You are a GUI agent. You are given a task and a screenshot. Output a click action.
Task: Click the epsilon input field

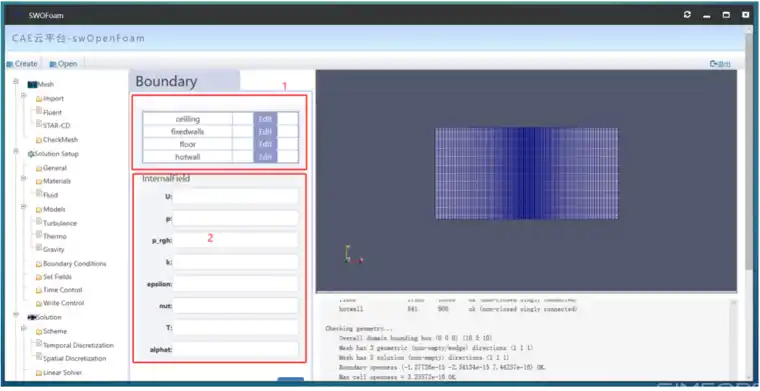pos(236,283)
